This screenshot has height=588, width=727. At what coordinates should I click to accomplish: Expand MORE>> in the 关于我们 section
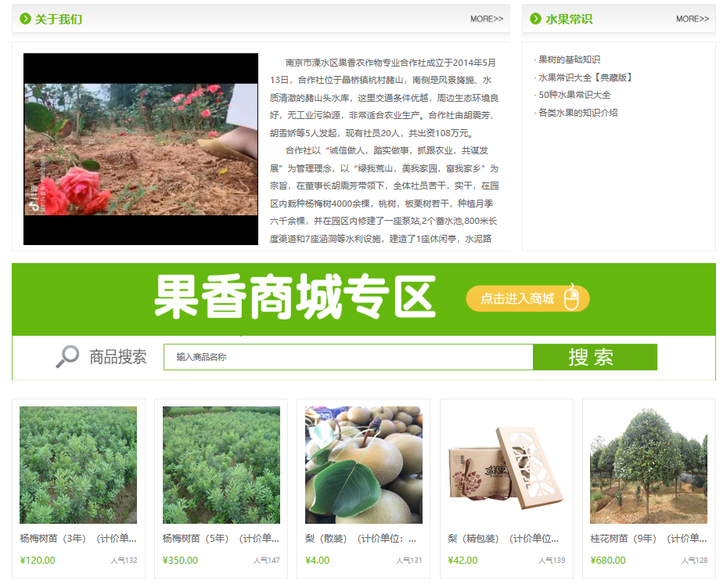pyautogui.click(x=486, y=19)
